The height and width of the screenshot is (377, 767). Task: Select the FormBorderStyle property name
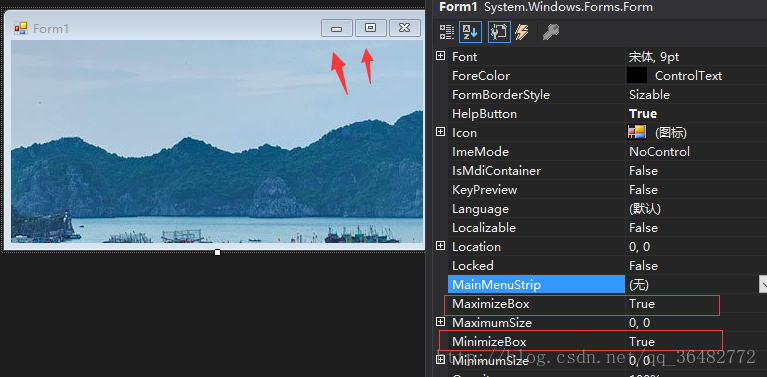pyautogui.click(x=501, y=94)
